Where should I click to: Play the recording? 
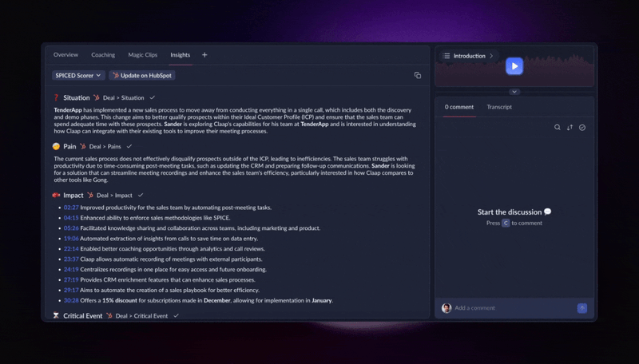pos(514,66)
